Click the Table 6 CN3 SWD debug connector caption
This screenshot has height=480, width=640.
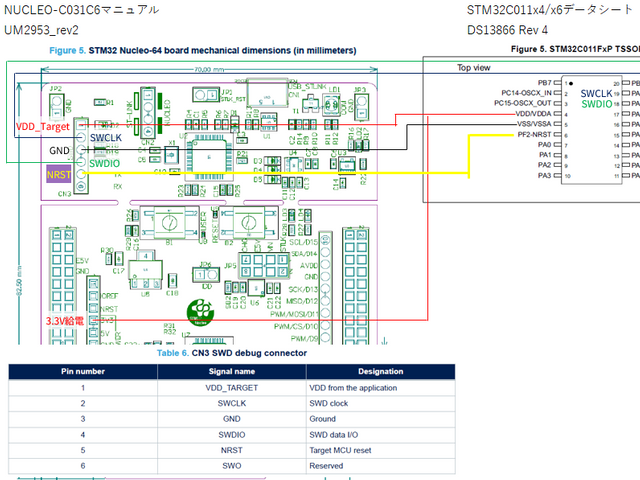[x=231, y=353]
